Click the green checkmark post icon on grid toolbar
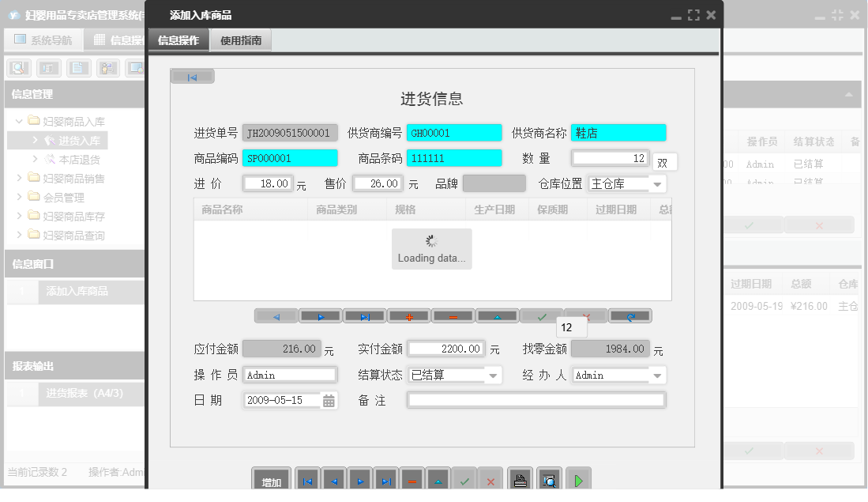Screen dimensions: 868x502 tap(542, 315)
